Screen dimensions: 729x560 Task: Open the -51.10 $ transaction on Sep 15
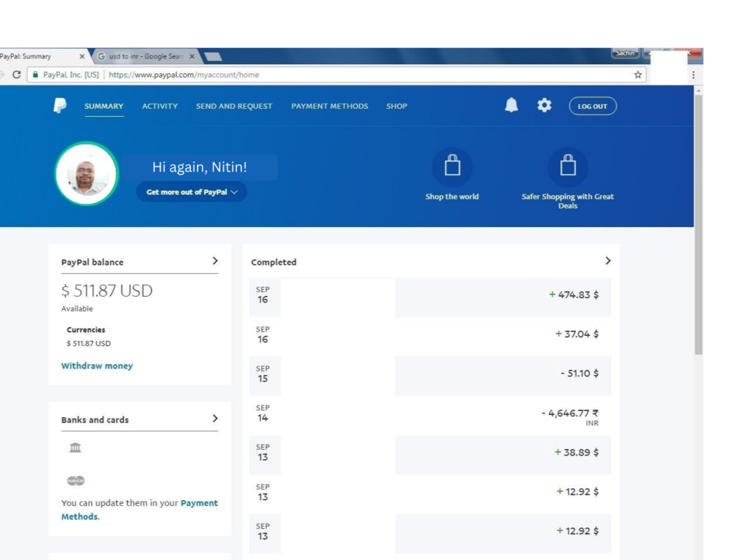[x=430, y=376]
